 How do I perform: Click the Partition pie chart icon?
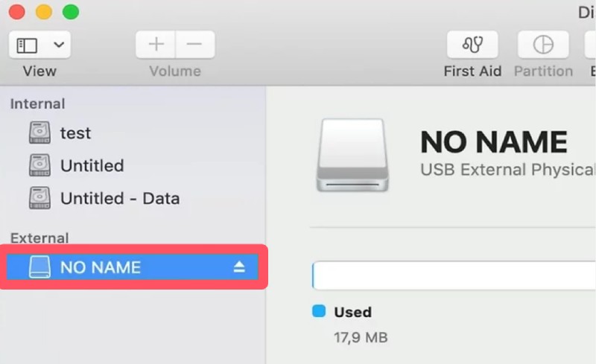pos(543,45)
